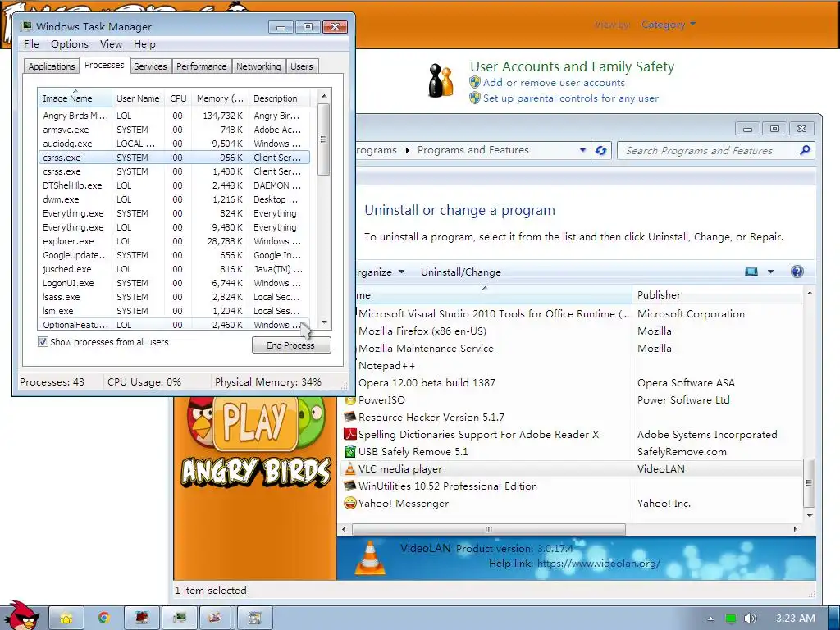Click the Adobe Reader spelling dictionaries icon
The width and height of the screenshot is (840, 630).
click(349, 435)
